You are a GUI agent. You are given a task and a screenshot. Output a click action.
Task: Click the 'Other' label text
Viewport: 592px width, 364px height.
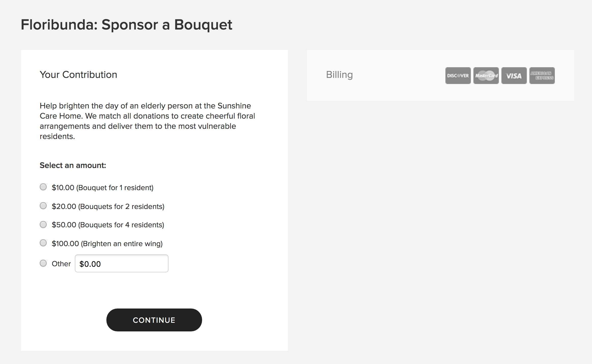coord(61,264)
